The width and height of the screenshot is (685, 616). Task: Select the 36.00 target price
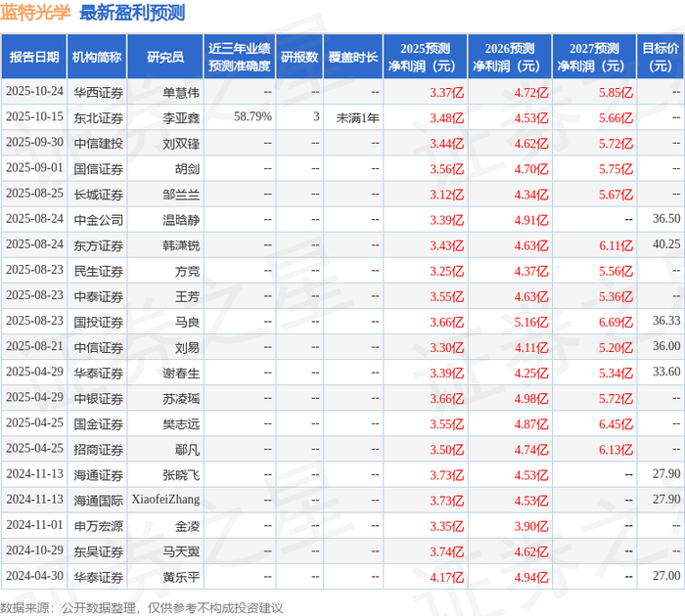[x=666, y=347]
